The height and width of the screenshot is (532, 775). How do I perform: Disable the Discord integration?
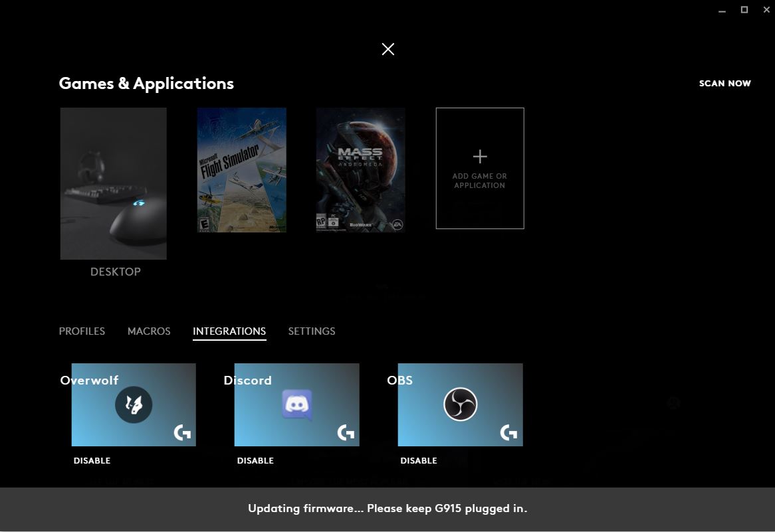pos(255,460)
